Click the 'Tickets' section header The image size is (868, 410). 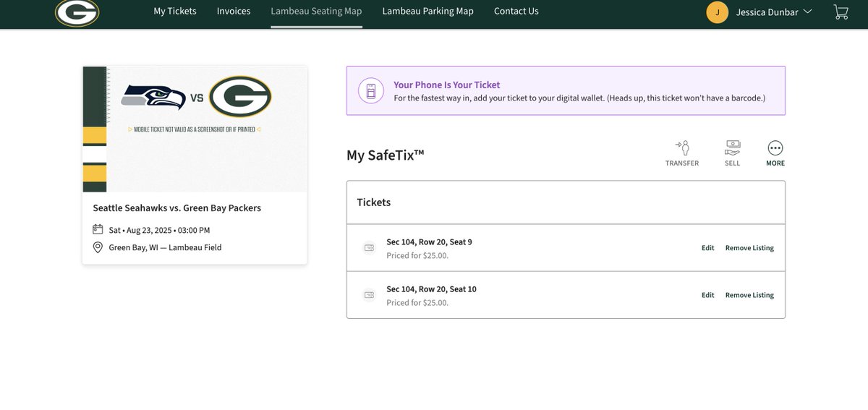[x=374, y=202]
